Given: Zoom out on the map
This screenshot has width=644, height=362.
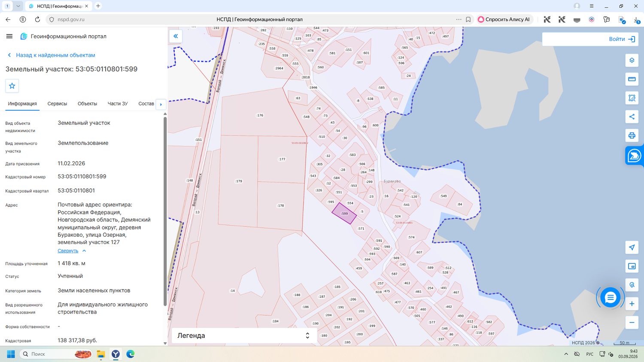Looking at the screenshot, I should click(x=632, y=323).
